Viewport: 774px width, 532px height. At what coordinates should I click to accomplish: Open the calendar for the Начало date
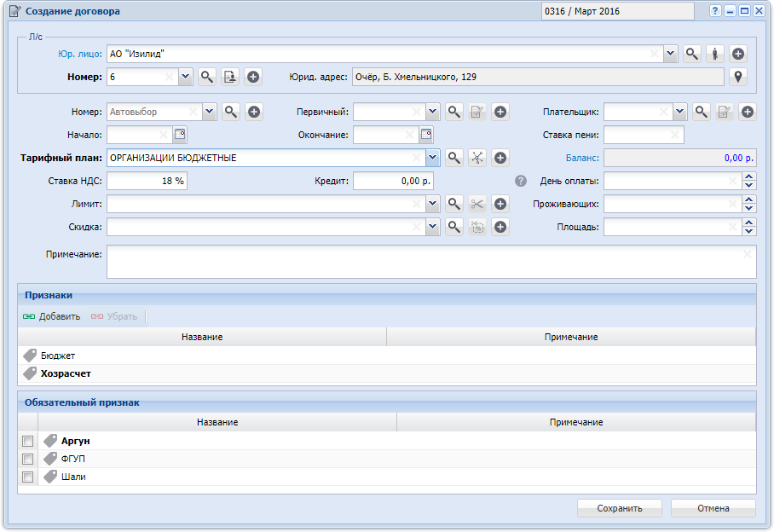point(180,135)
